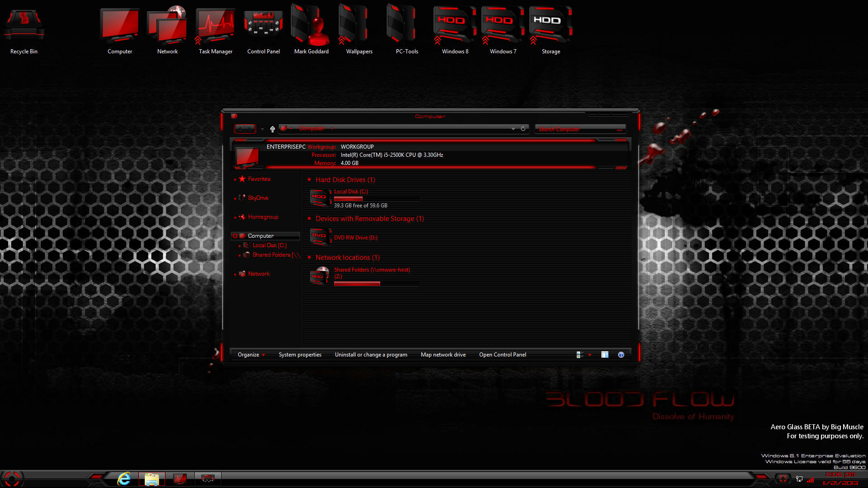Screen dimensions: 868x488
Task: Open the Control Panel desktop icon
Action: (x=264, y=28)
